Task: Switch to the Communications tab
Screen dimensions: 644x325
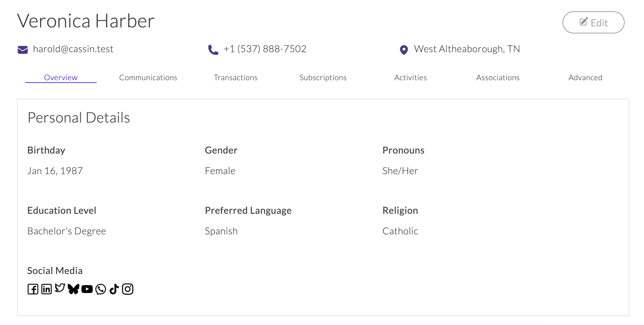Action: pyautogui.click(x=148, y=78)
